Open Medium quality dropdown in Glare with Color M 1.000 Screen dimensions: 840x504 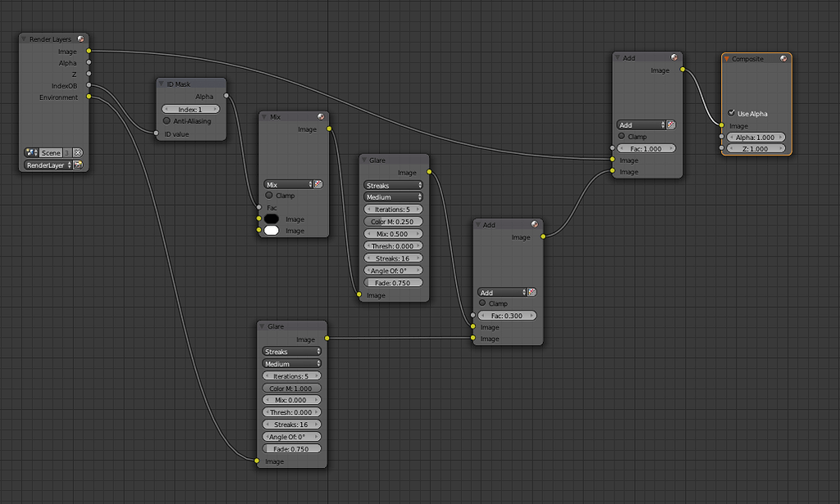click(291, 364)
